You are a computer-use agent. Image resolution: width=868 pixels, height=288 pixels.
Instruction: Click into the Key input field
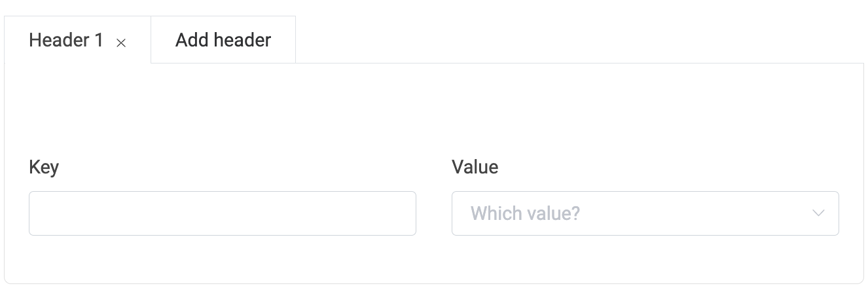point(222,213)
